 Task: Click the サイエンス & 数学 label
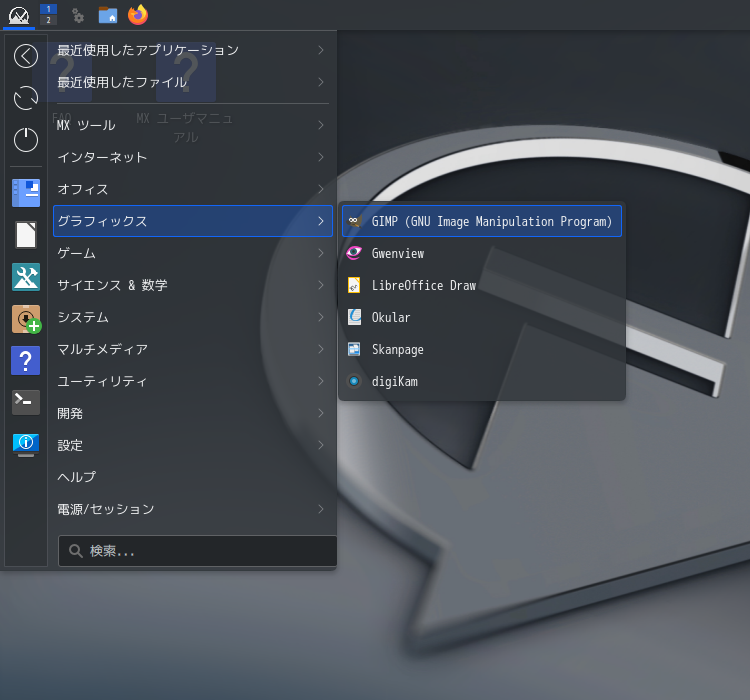(112, 285)
